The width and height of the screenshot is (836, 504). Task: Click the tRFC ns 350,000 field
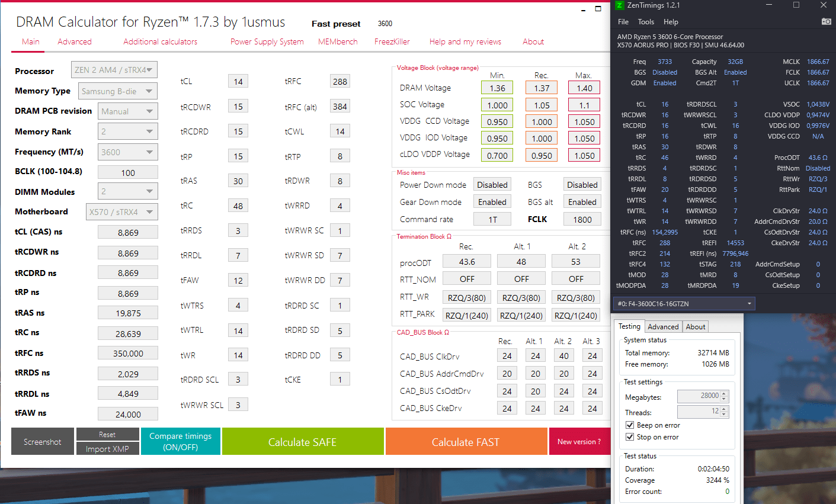tap(127, 353)
